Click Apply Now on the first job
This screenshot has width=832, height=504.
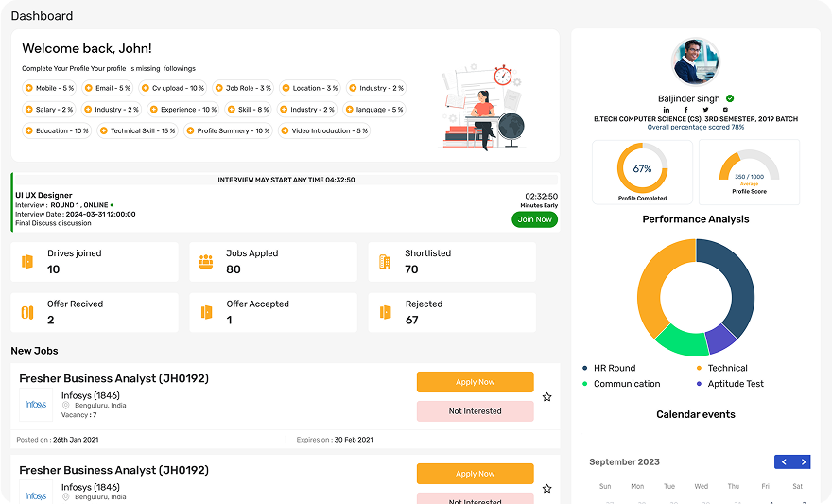pyautogui.click(x=475, y=382)
